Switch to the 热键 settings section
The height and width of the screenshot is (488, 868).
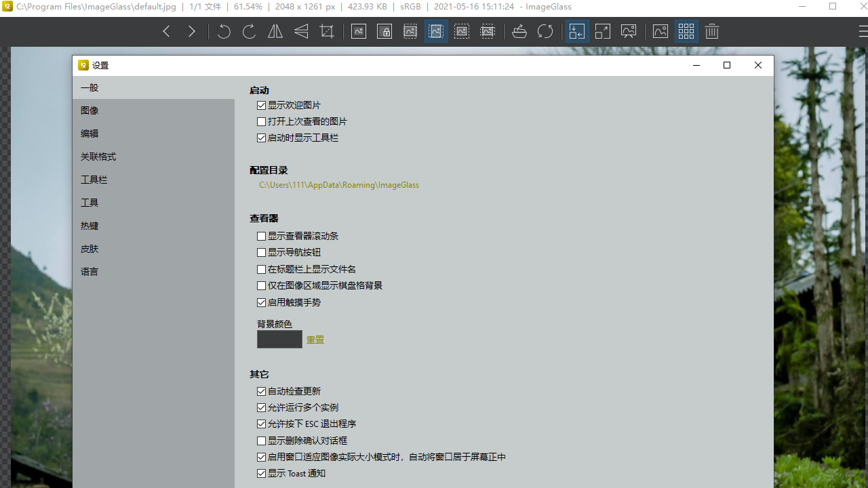click(x=89, y=226)
